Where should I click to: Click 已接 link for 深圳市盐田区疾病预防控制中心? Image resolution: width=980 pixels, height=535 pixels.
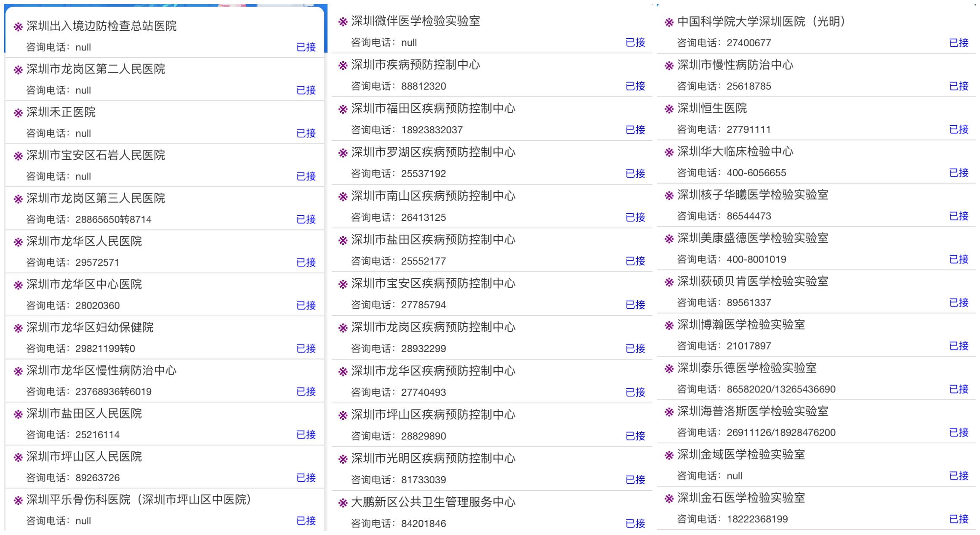(635, 261)
